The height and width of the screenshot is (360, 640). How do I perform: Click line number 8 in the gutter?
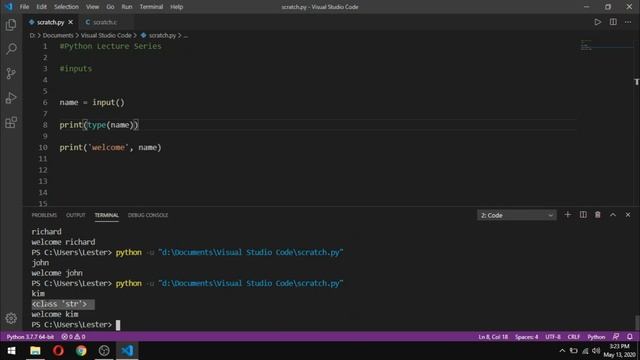click(45, 125)
